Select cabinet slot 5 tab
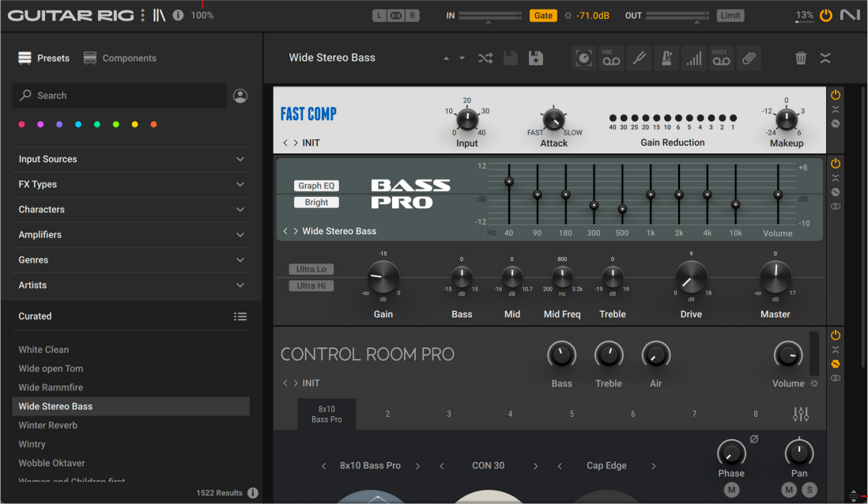This screenshot has width=868, height=504. coord(572,415)
